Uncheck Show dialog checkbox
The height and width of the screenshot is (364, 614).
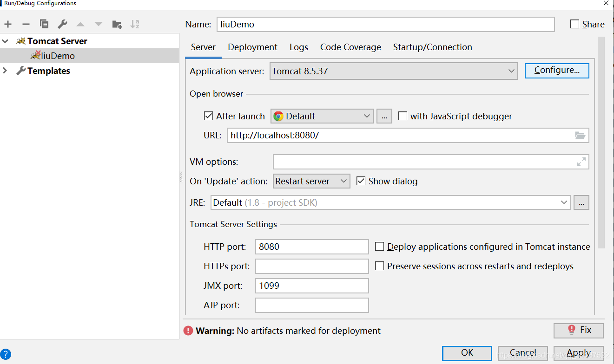[361, 181]
